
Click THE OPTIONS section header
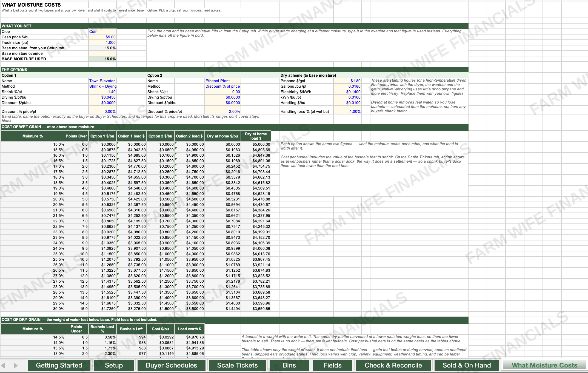(x=235, y=70)
